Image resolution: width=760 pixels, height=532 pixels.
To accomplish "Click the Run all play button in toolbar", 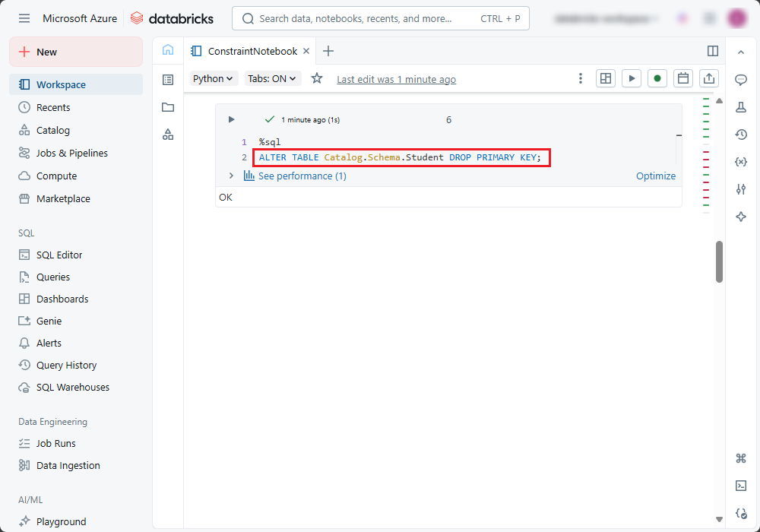I will point(631,78).
